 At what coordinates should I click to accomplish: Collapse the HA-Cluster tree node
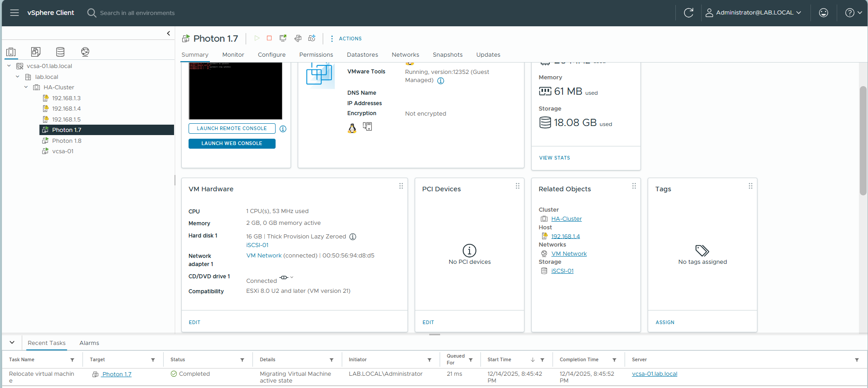tap(26, 87)
